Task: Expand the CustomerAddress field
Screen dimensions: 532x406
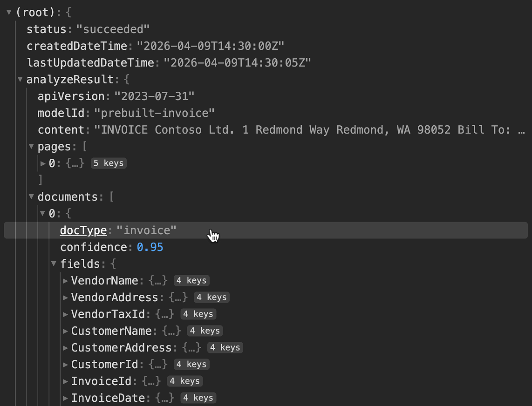Action: (x=65, y=348)
